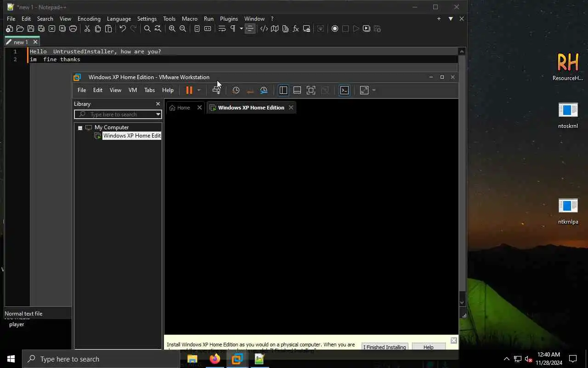Undo last edit in Notepad++
588x368 pixels.
coord(123,29)
